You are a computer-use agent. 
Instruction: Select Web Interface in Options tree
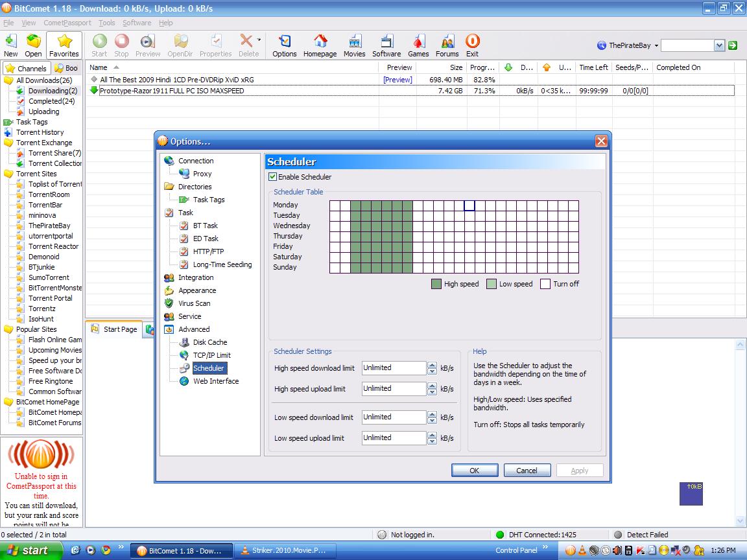(216, 381)
